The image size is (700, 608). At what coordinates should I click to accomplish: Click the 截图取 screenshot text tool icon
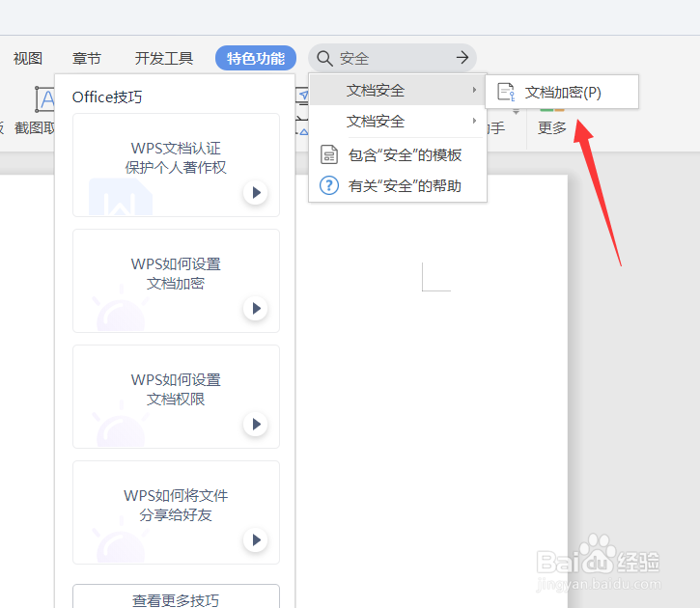pos(44,99)
